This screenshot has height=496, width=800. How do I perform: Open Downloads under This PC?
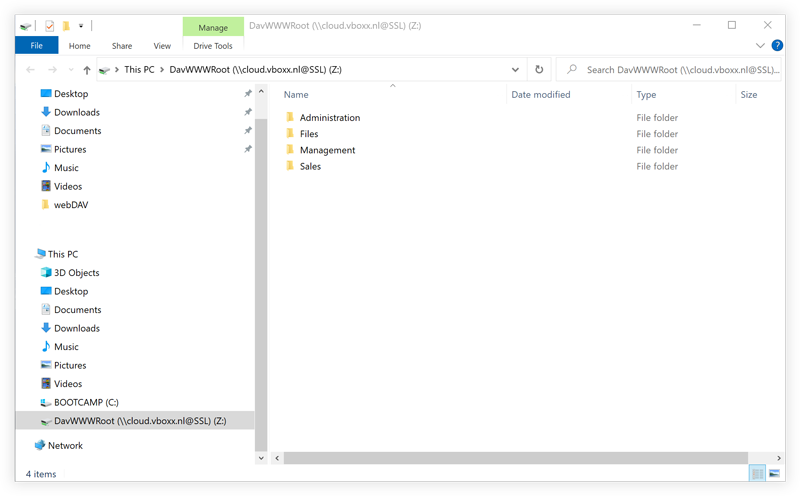77,328
